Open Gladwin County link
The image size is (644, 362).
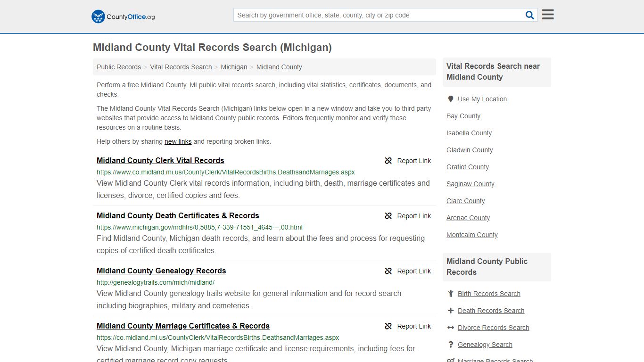470,150
